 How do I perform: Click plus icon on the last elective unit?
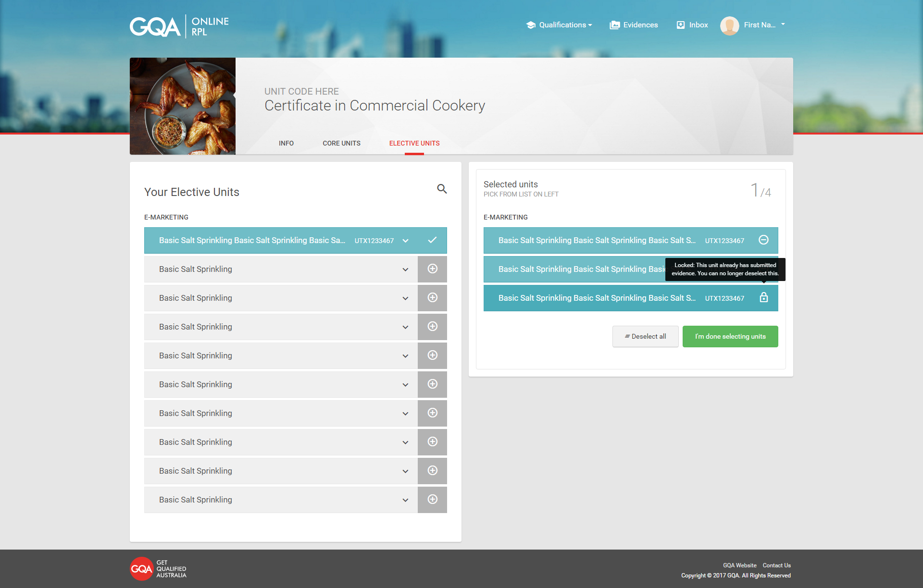(x=432, y=500)
